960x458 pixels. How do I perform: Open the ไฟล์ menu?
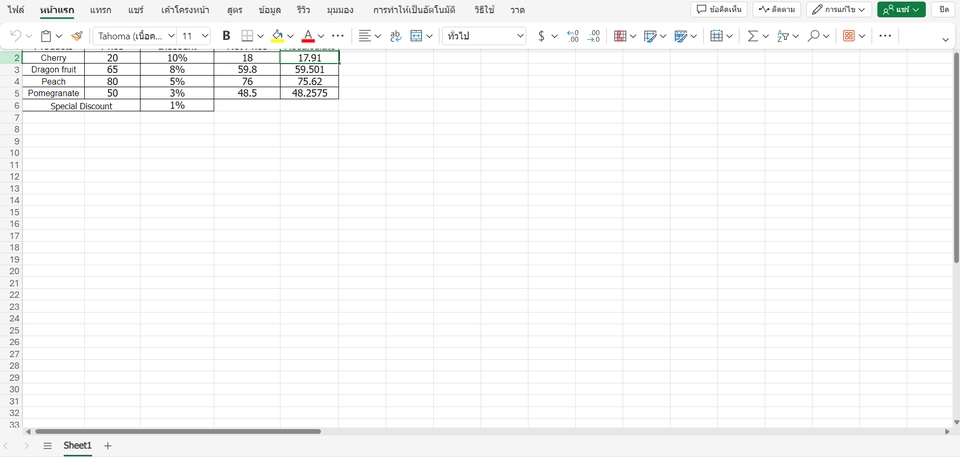[x=17, y=10]
